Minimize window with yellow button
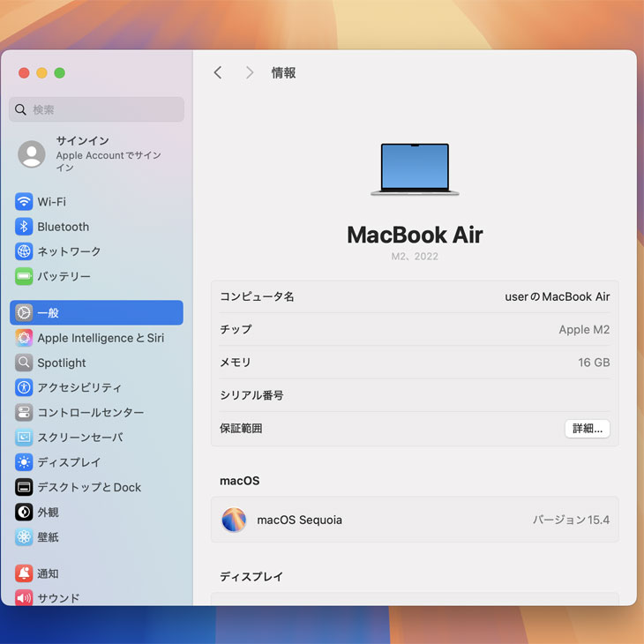The height and width of the screenshot is (644, 644). pos(41,72)
